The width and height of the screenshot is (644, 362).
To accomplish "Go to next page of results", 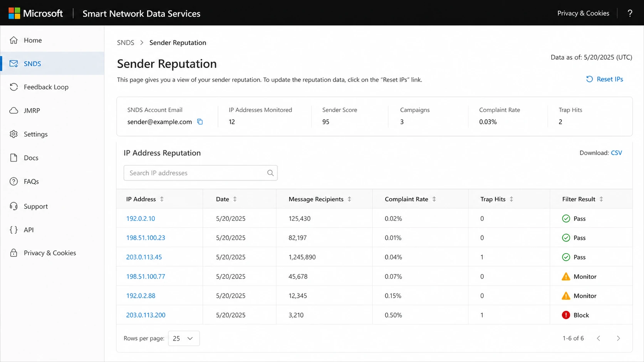I will [x=618, y=338].
